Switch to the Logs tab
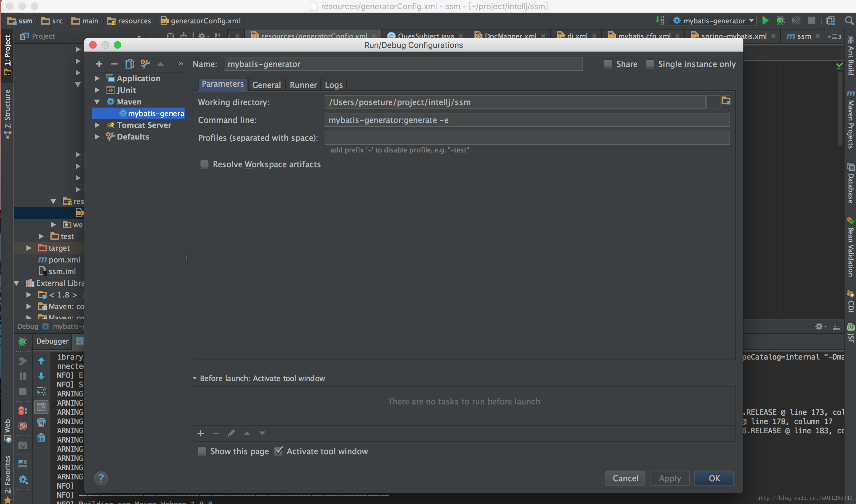This screenshot has width=856, height=504. pos(334,85)
